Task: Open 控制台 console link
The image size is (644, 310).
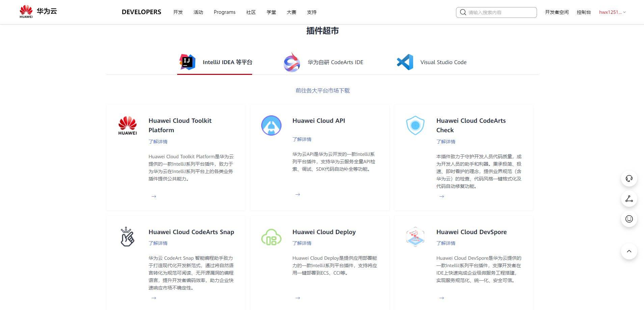Action: 584,12
